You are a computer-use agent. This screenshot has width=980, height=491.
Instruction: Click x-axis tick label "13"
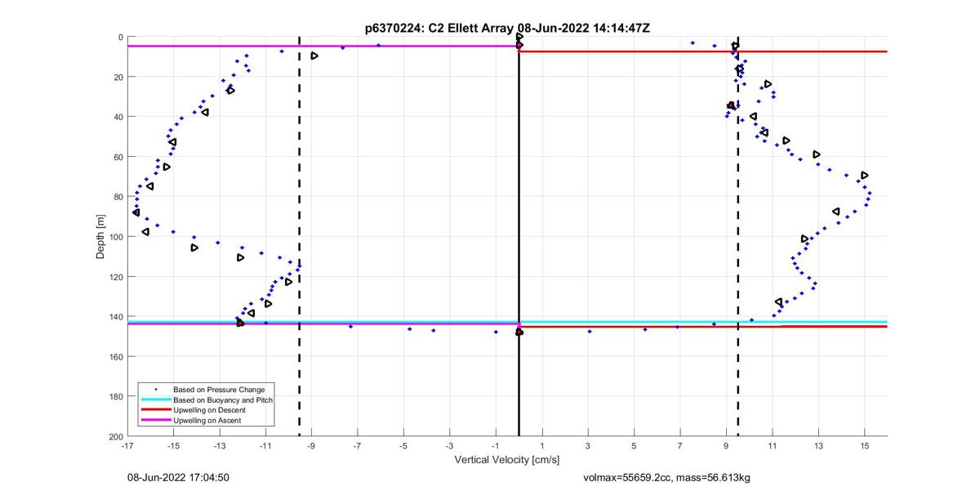pos(818,447)
